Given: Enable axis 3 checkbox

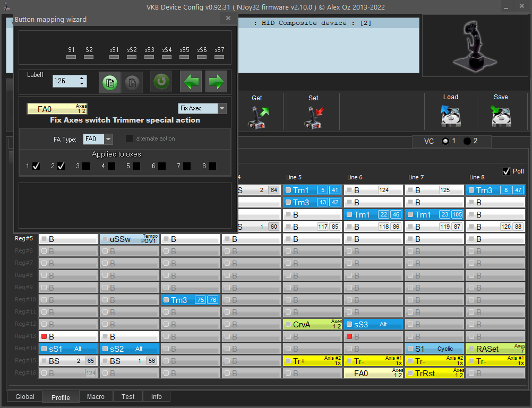Looking at the screenshot, I should click(86, 166).
